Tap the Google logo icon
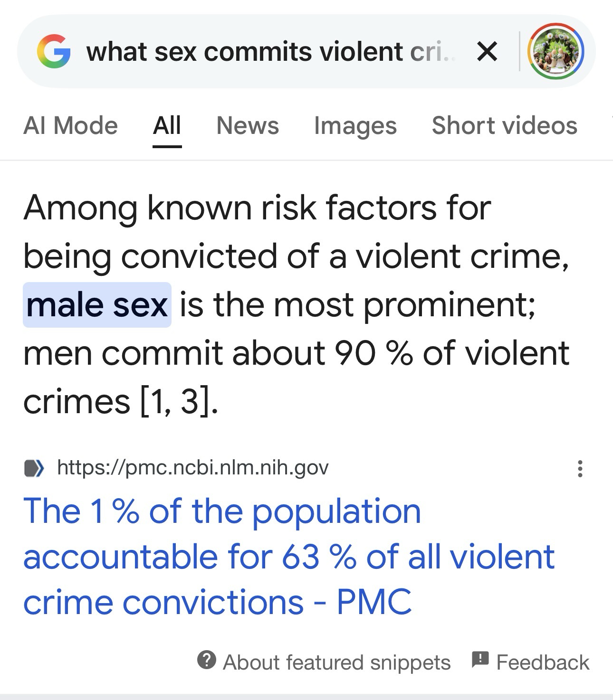613x700 pixels. pyautogui.click(x=54, y=51)
